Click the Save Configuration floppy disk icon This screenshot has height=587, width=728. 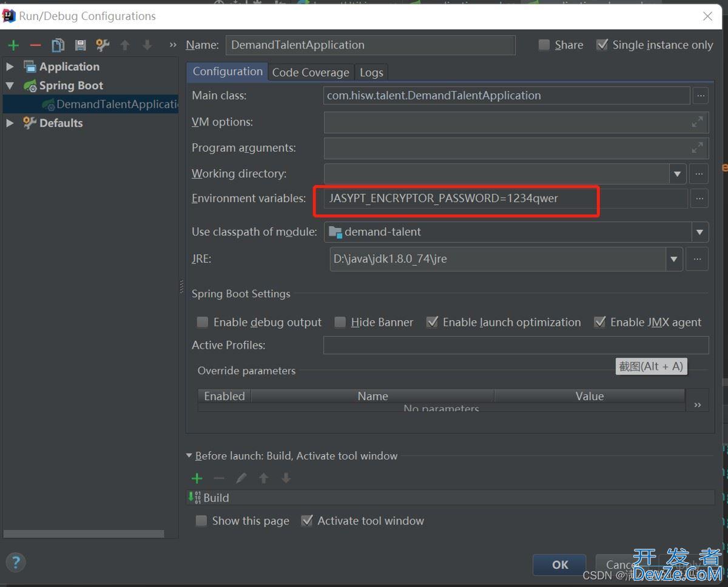pos(80,45)
